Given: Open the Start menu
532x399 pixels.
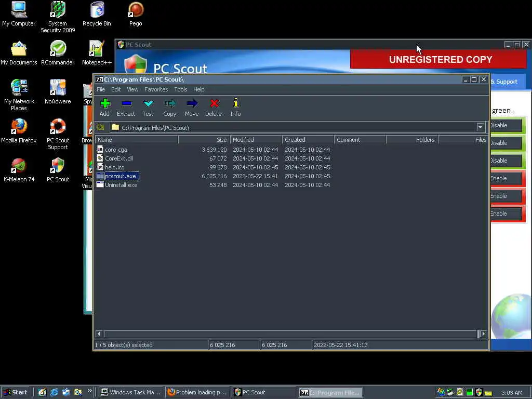Looking at the screenshot, I should [16, 392].
